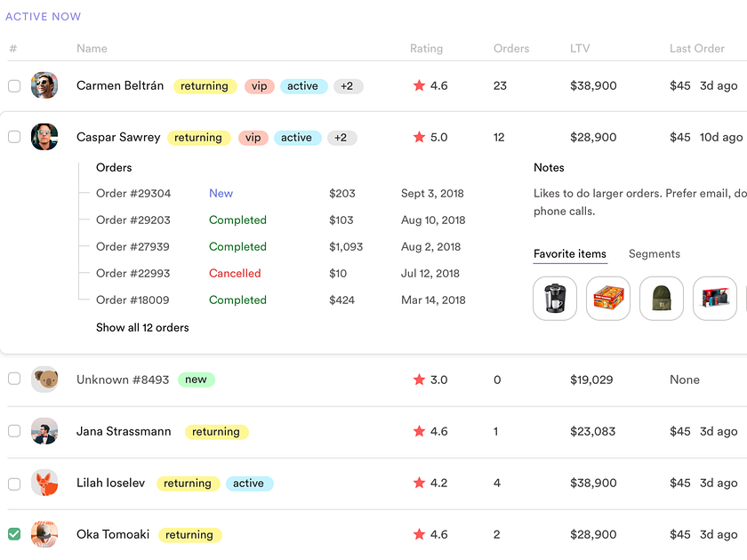747x560 pixels.
Task: Click the New status on Order #29304
Action: 220,193
